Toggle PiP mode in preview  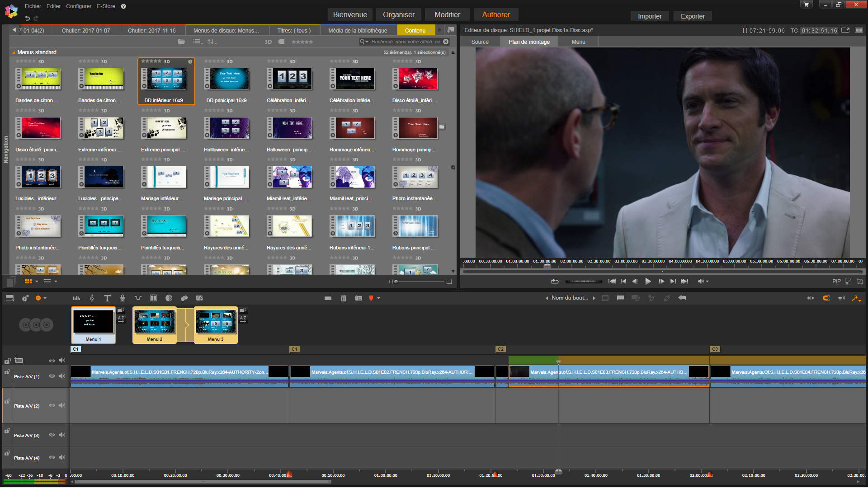click(836, 282)
